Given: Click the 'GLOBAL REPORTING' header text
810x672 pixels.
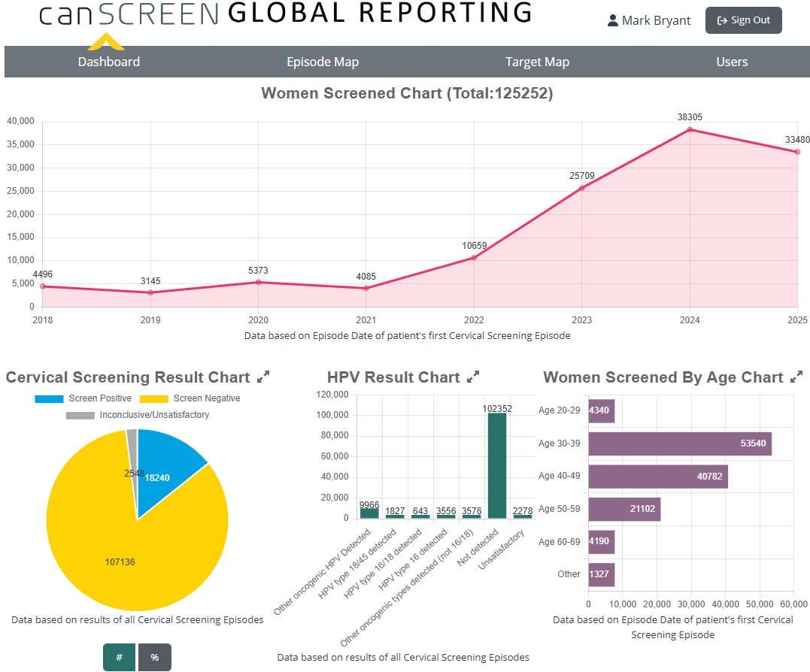Looking at the screenshot, I should coord(380,13).
